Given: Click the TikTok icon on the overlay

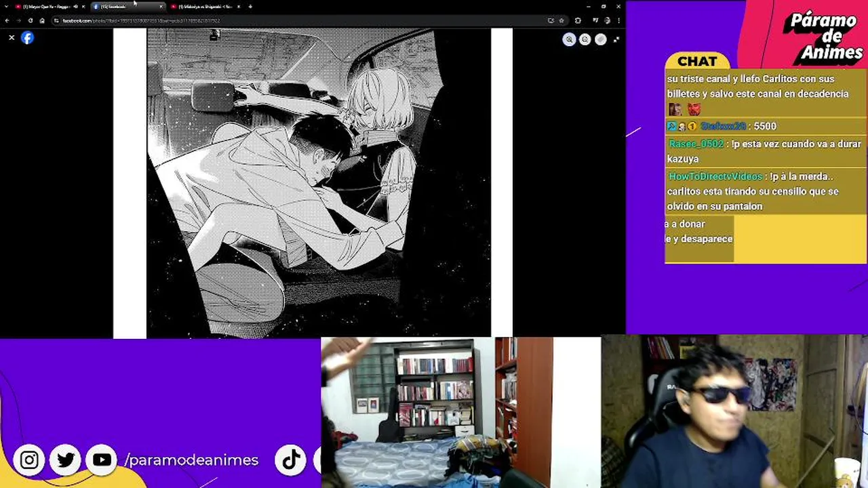Looking at the screenshot, I should 291,460.
